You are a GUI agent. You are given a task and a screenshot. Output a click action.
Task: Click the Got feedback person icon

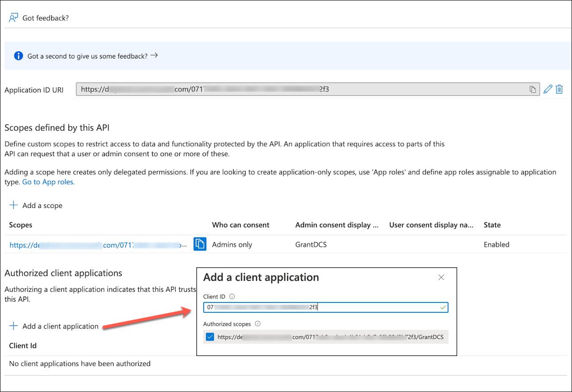[x=14, y=18]
